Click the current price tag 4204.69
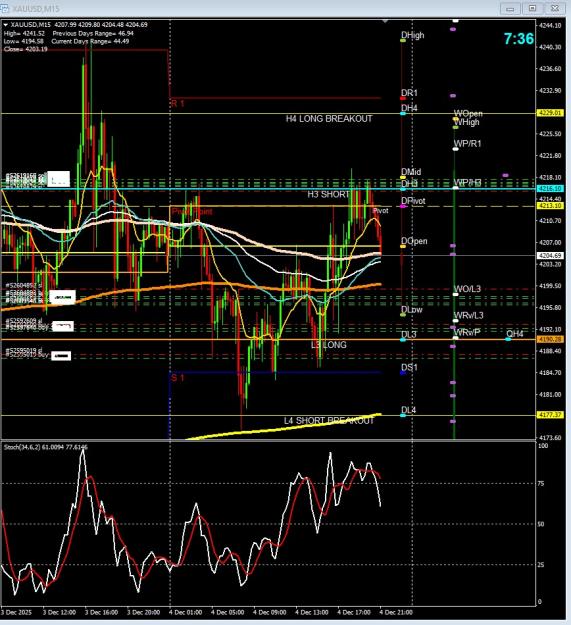This screenshot has width=571, height=625. point(550,256)
